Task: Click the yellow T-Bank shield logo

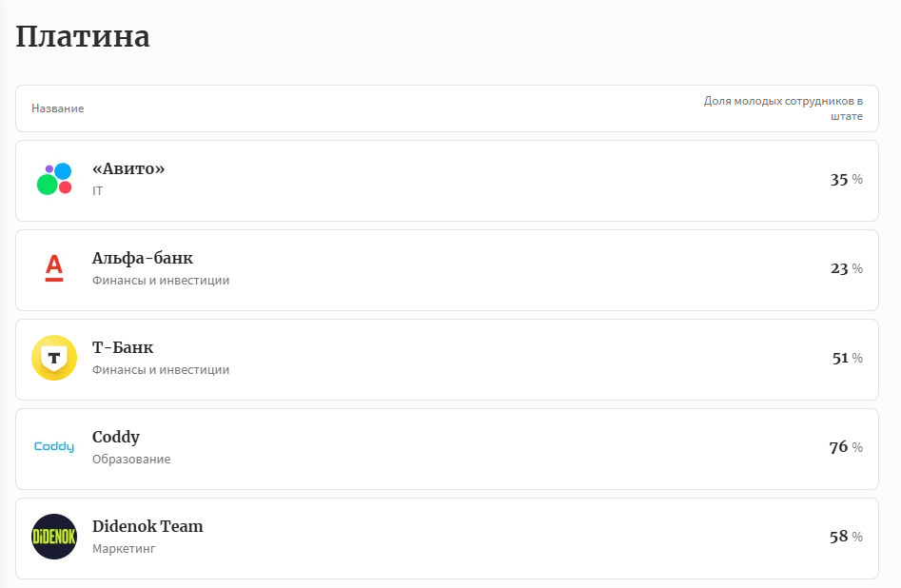Action: click(x=54, y=358)
